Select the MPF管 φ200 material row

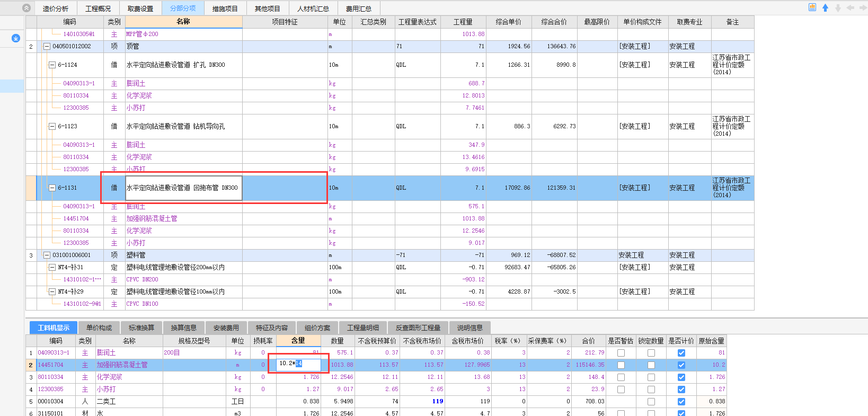(x=389, y=34)
